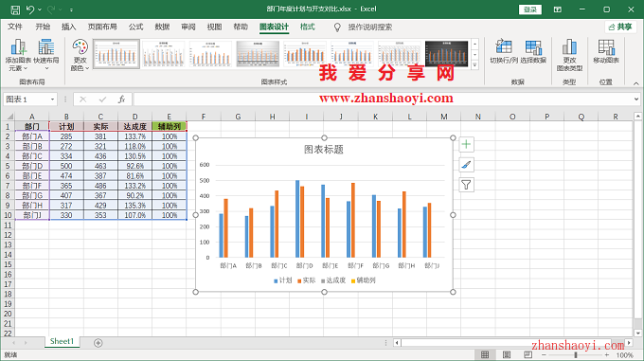Click the chart title 图表标题
This screenshot has width=644, height=361.
click(324, 150)
